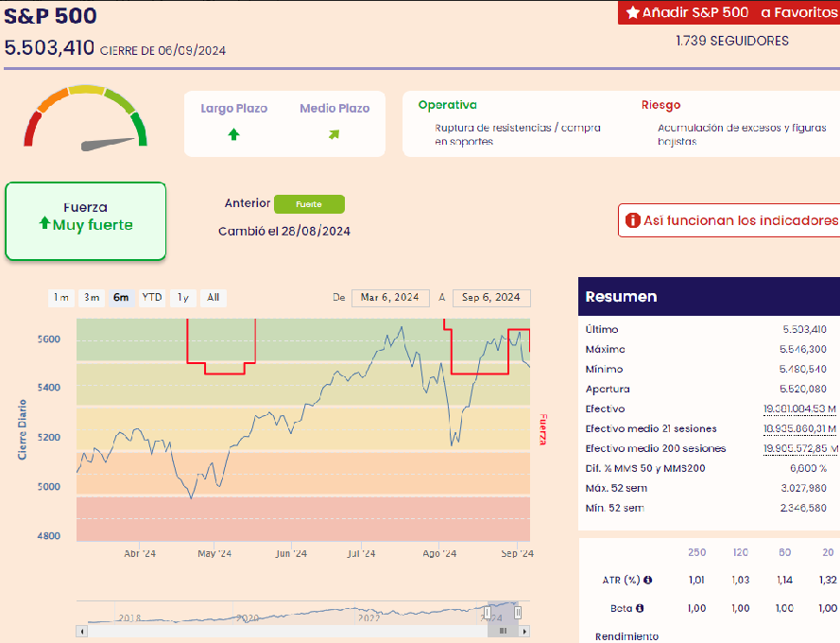Click the horizontal scrollbar thumb below the navigator
Image resolution: width=840 pixels, height=643 pixels.
[x=503, y=632]
